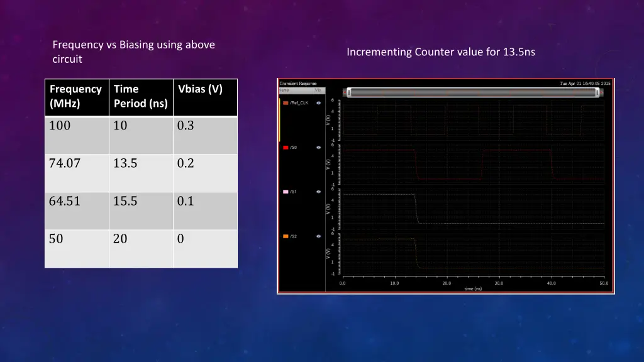Click the left handle of zoom slider
Viewport: 644px width, 362px height.
point(349,93)
